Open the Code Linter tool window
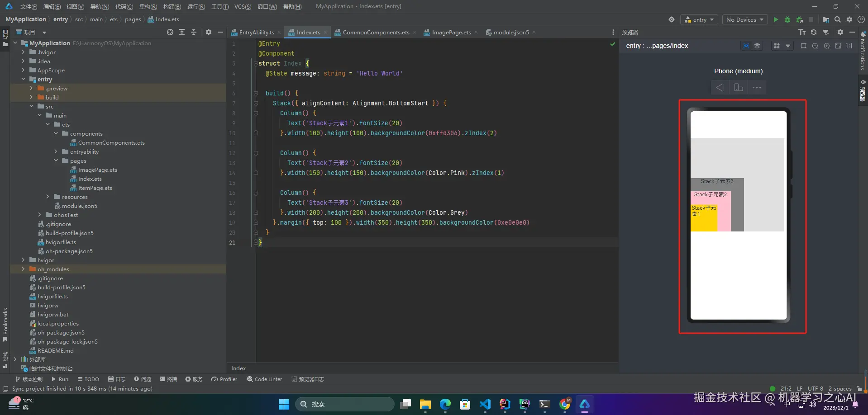 click(x=265, y=379)
